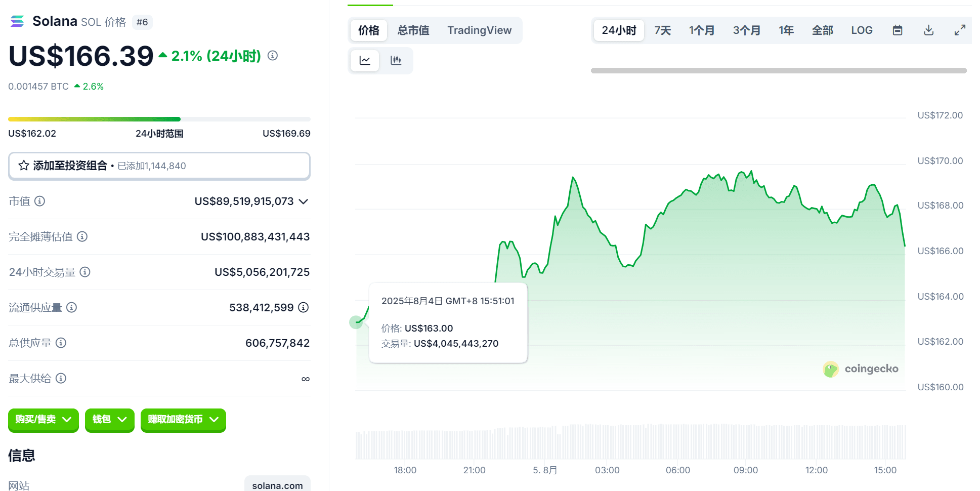Select 7-day (7天) time range

coord(662,30)
